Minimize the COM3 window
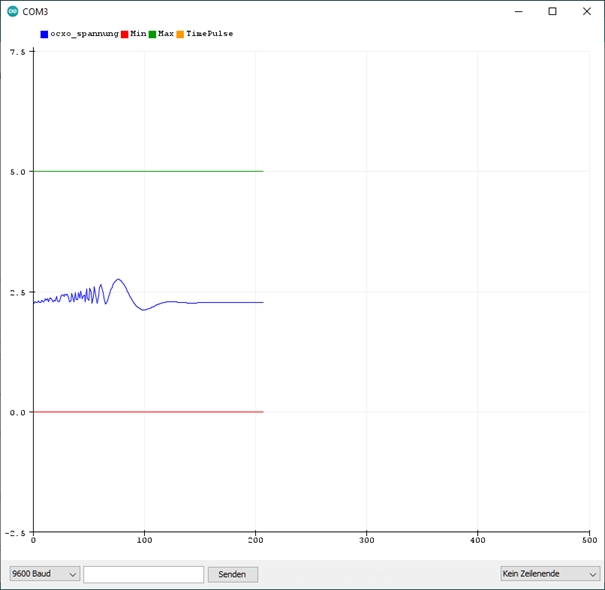605x590 pixels. coord(519,12)
